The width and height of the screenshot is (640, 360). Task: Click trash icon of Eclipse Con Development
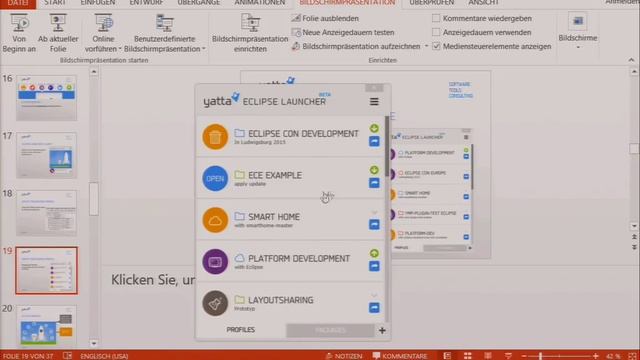[x=215, y=137]
